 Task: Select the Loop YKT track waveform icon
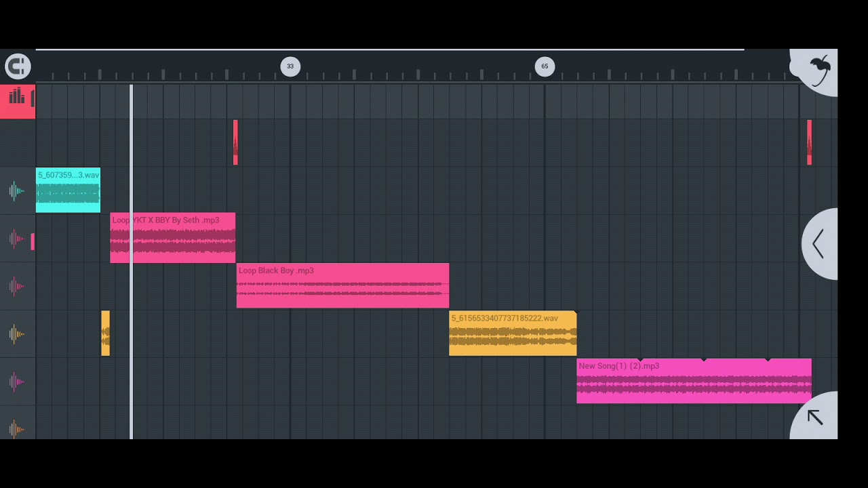coord(17,239)
